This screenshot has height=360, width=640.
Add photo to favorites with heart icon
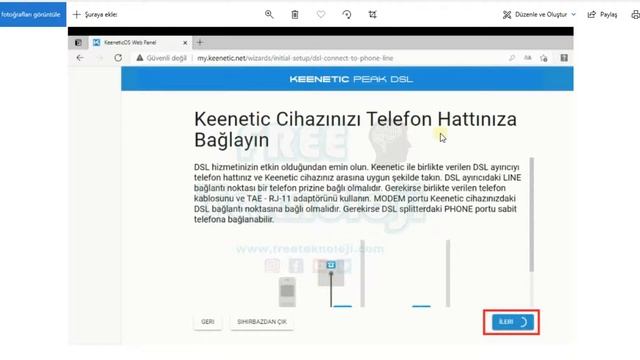(x=321, y=14)
